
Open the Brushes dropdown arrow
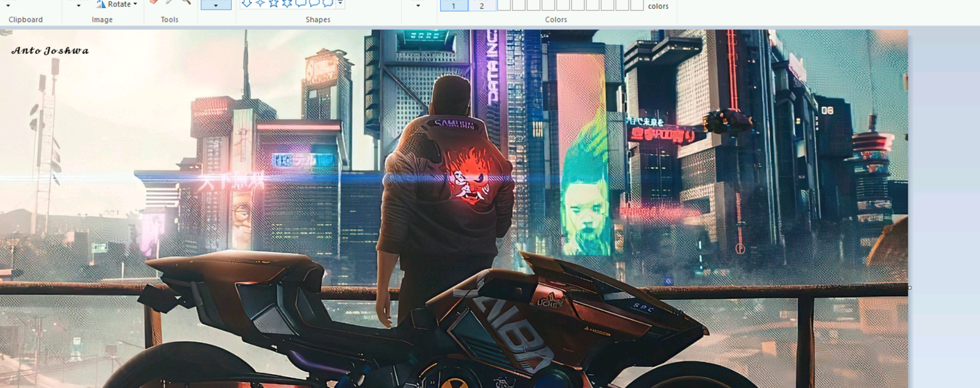(216, 5)
